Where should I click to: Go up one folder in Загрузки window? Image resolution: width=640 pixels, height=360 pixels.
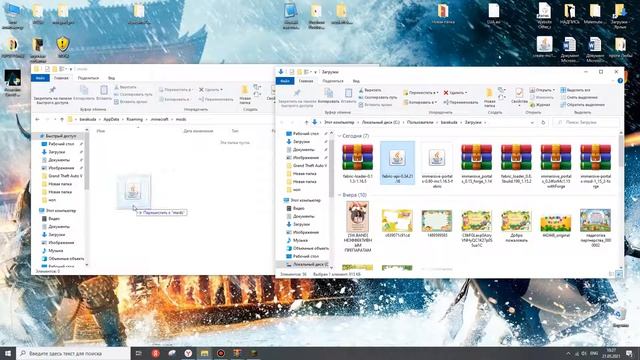[306, 122]
